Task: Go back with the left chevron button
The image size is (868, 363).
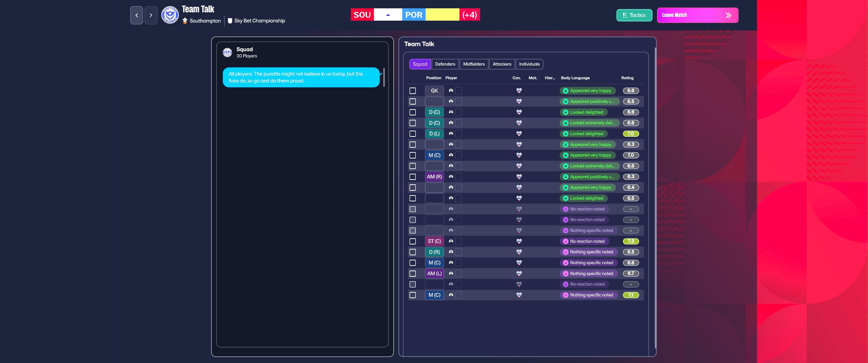Action: click(137, 15)
